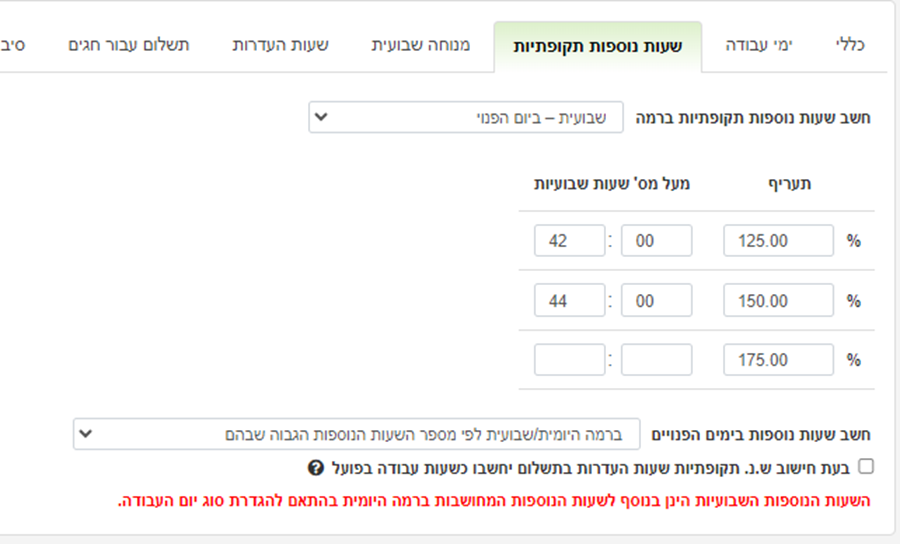
Task: Click the minutes field in the 125% row
Action: pos(657,240)
